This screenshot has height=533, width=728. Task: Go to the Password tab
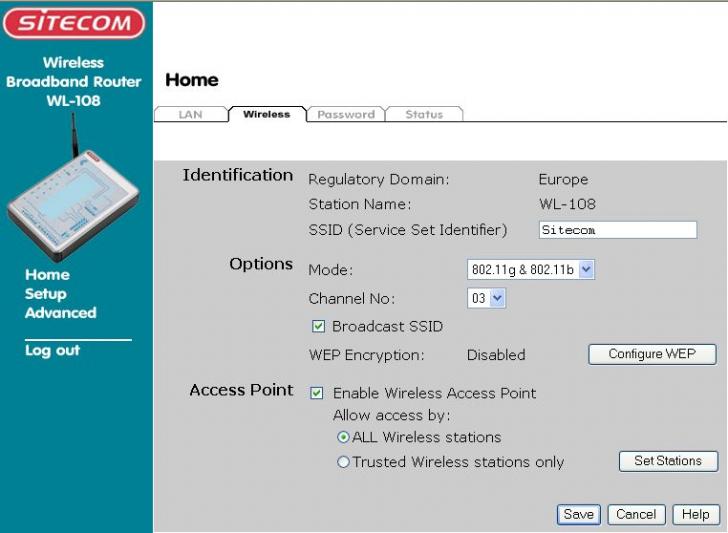[x=345, y=115]
